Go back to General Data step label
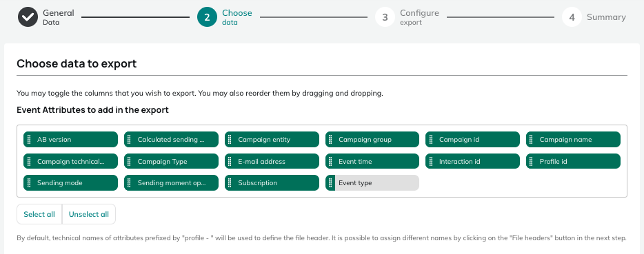The width and height of the screenshot is (644, 254). [x=59, y=17]
